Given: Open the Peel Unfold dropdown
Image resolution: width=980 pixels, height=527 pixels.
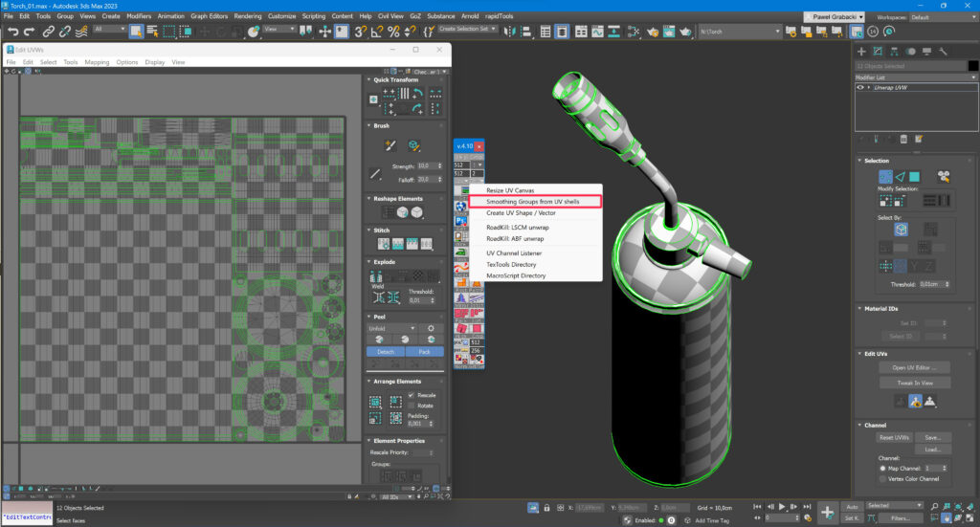Looking at the screenshot, I should click(x=391, y=328).
